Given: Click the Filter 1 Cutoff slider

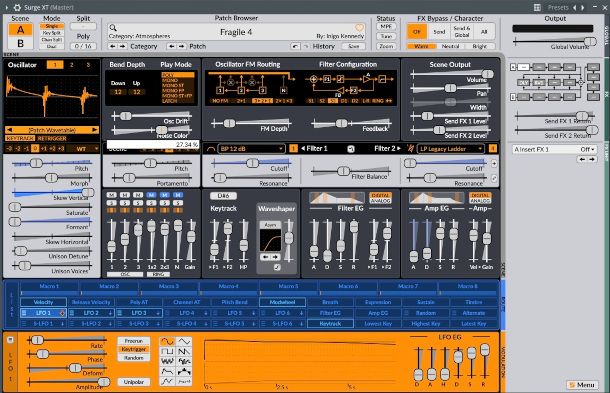Looking at the screenshot, I should (251, 163).
